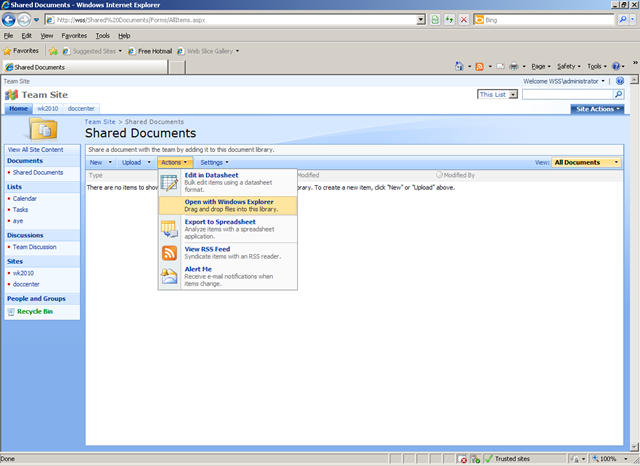
Task: Click the Print icon in command bar
Action: click(x=514, y=66)
